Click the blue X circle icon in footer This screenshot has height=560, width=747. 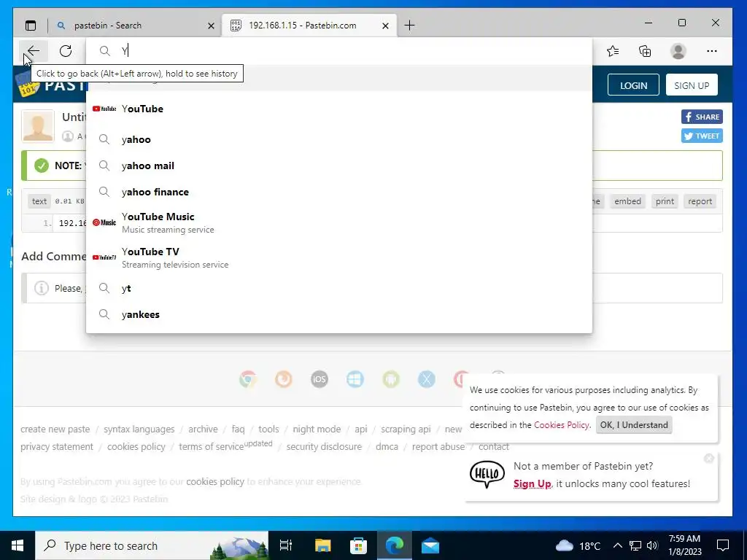pos(426,379)
